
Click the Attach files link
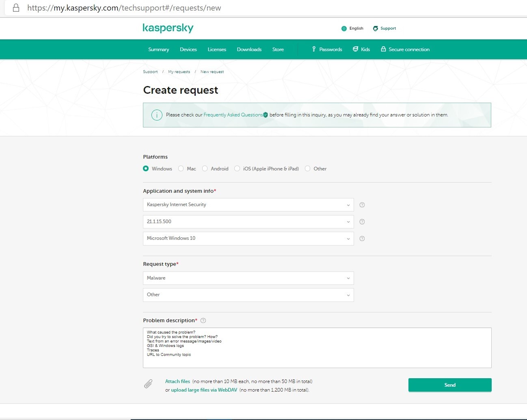[x=177, y=381]
